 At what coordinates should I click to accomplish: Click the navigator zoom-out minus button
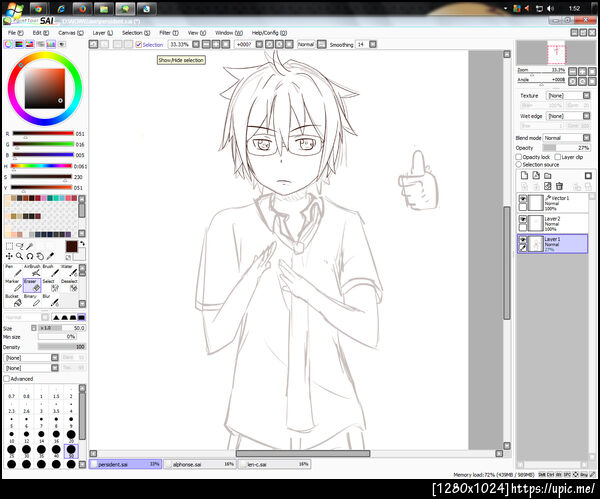[572, 71]
